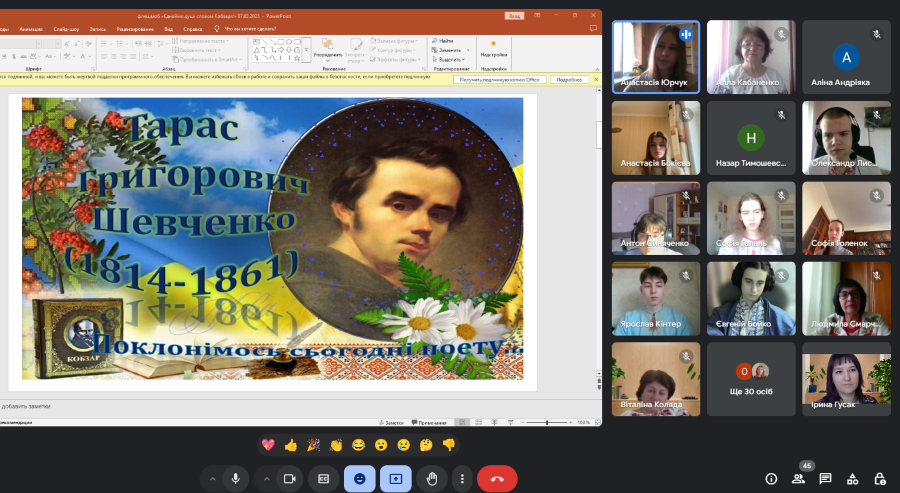Send the thinking face reaction

point(426,445)
